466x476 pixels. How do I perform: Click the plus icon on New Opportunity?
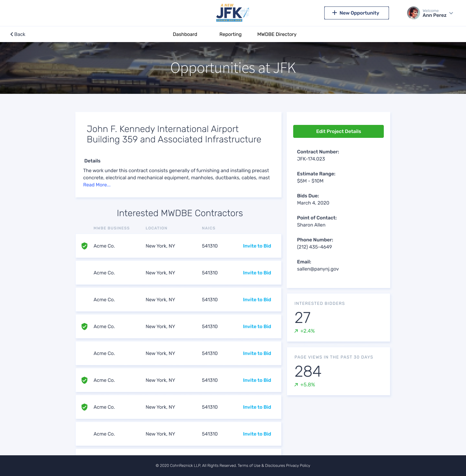pyautogui.click(x=335, y=13)
